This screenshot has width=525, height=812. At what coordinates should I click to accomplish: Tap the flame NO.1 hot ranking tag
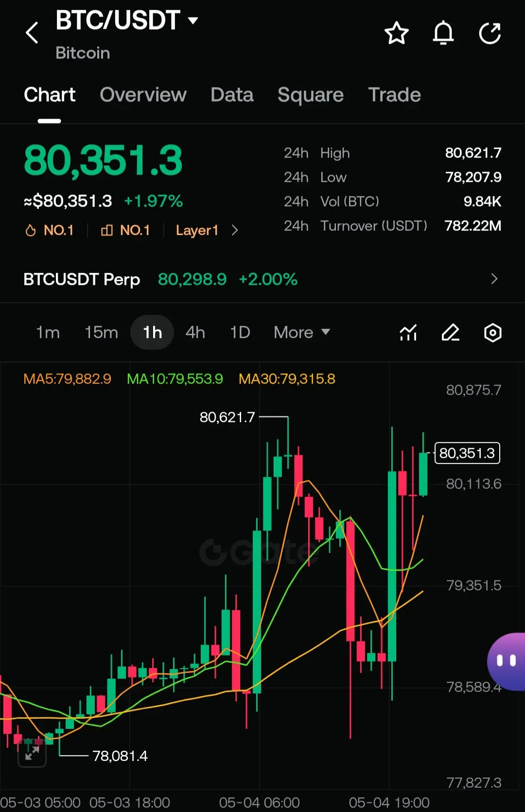50,230
